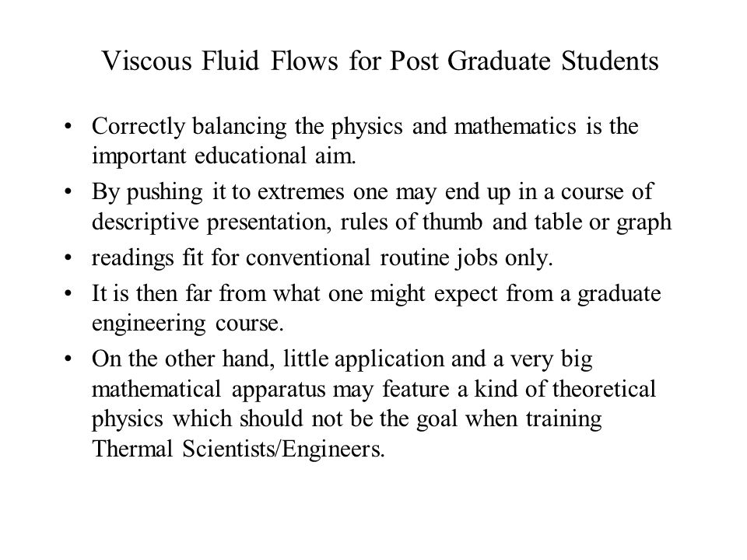Click the word "mathematics" in the first bullet
747x560 pixels.
coord(515,127)
